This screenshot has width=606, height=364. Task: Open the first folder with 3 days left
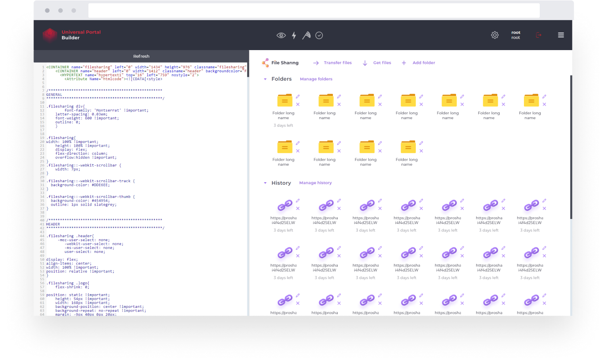point(284,101)
